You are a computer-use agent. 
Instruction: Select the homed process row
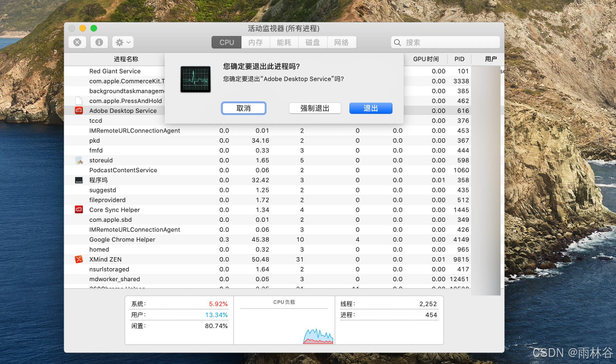[x=268, y=250]
